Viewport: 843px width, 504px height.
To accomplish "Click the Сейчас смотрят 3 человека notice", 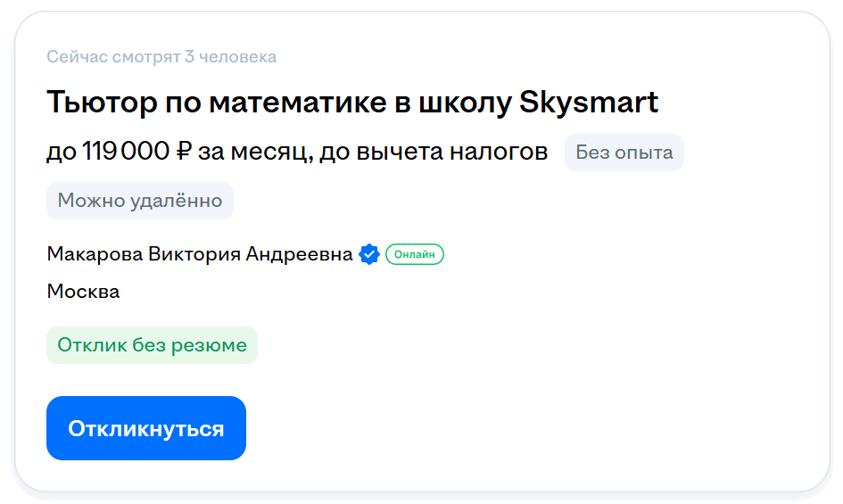I will (161, 56).
